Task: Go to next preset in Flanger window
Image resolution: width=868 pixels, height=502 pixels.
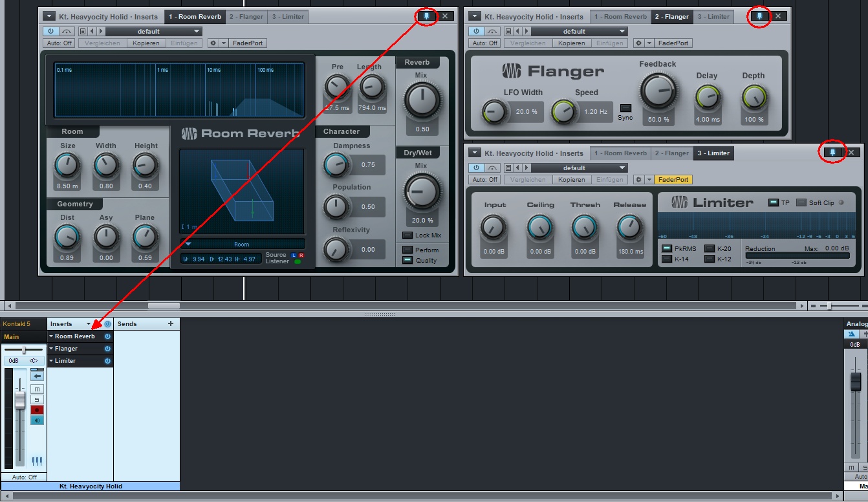Action: pos(526,31)
